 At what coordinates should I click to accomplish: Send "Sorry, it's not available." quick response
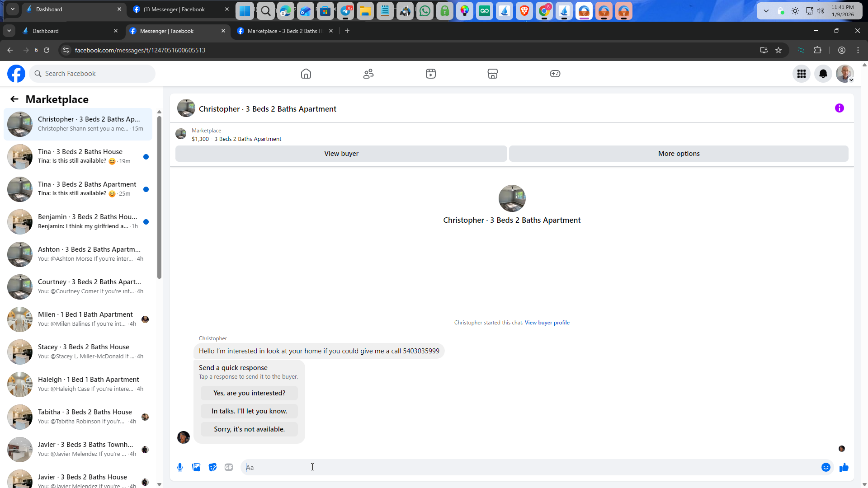(249, 429)
